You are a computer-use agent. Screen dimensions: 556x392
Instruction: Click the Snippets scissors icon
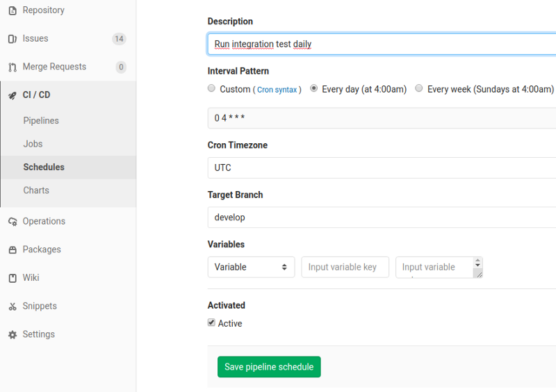pyautogui.click(x=12, y=307)
